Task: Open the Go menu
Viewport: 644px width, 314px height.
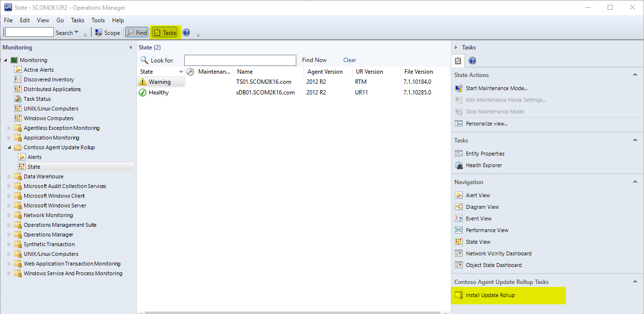Action: 60,20
